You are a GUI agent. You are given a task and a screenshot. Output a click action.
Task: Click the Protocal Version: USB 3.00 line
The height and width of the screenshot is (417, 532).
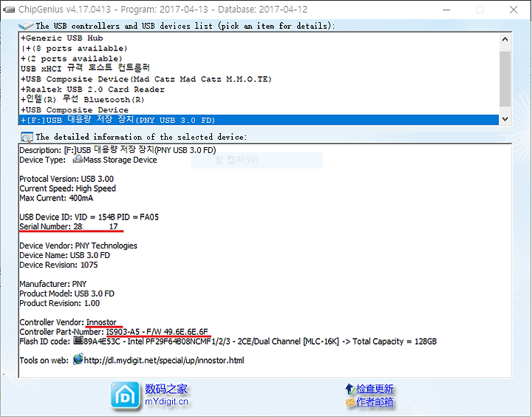click(x=66, y=179)
